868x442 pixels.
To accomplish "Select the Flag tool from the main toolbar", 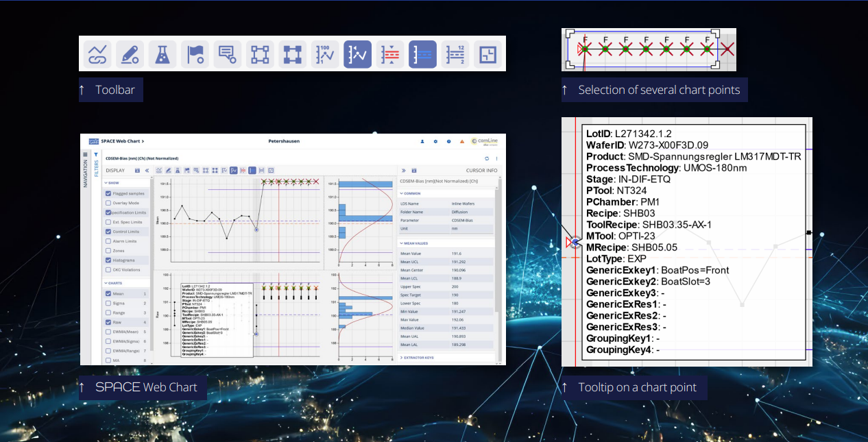I will (x=195, y=53).
